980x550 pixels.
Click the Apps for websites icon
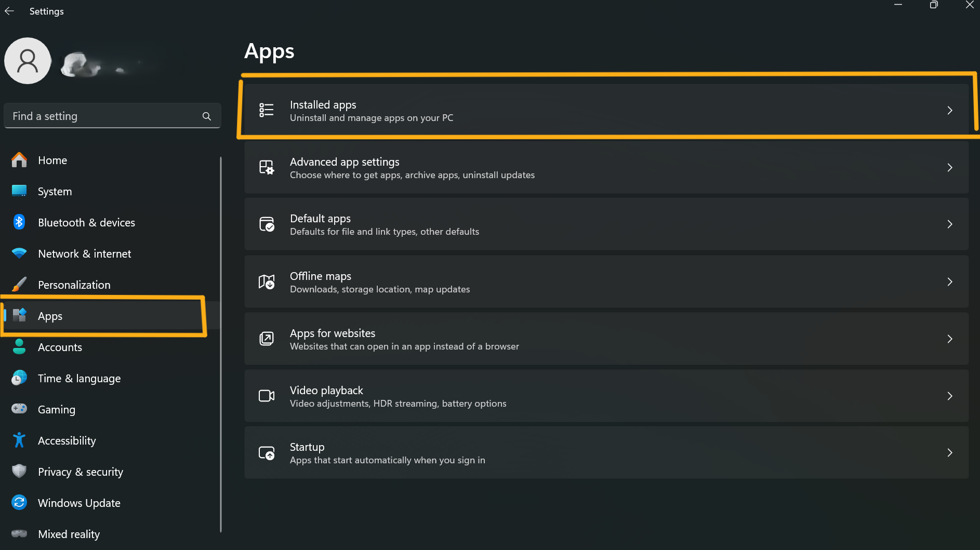(267, 339)
